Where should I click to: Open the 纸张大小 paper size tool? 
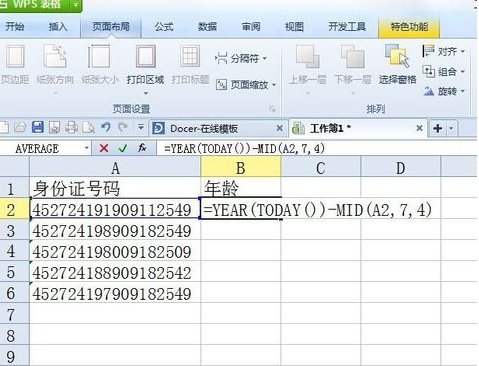point(99,65)
